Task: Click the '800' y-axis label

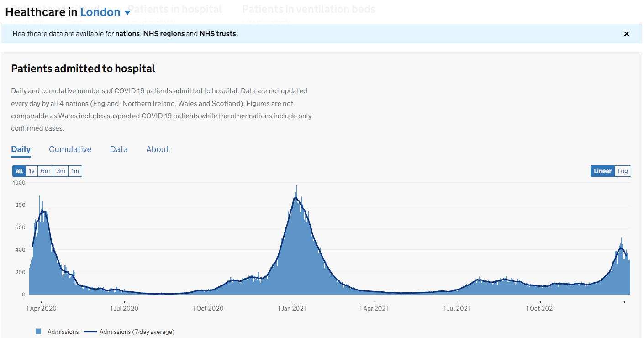Action: 21,205
